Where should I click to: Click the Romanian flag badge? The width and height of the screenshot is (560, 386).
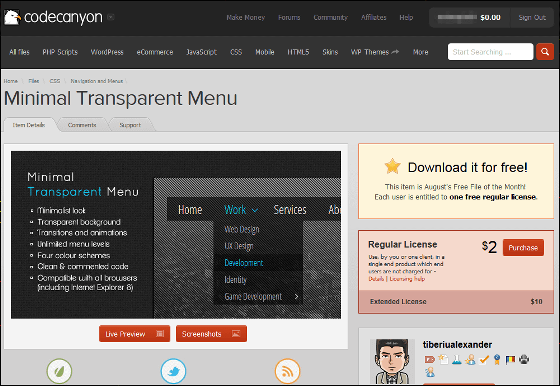tap(510, 359)
